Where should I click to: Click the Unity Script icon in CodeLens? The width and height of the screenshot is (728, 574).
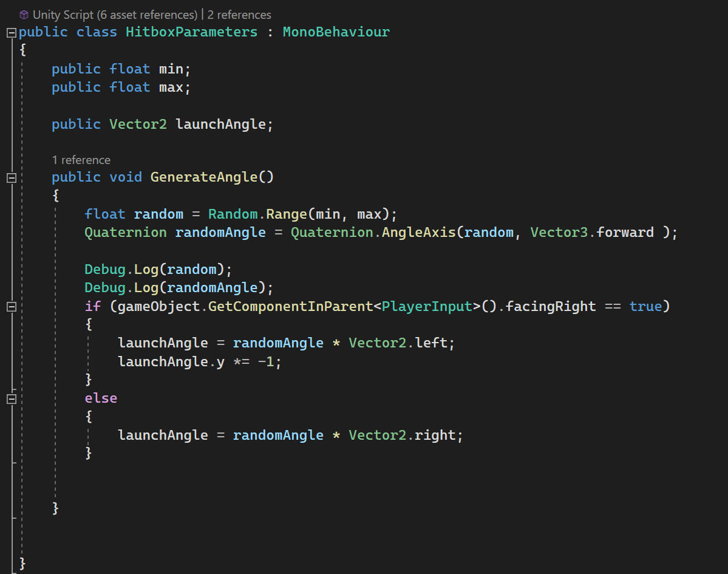pyautogui.click(x=24, y=15)
